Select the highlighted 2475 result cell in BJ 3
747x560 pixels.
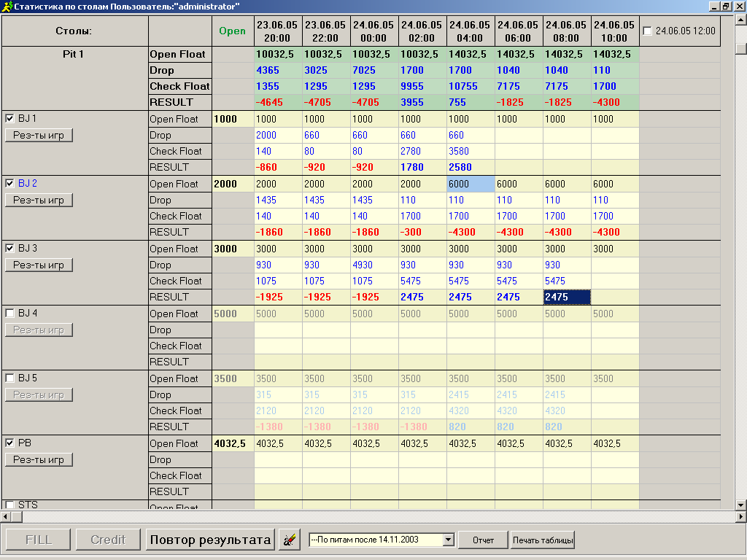[x=567, y=297]
